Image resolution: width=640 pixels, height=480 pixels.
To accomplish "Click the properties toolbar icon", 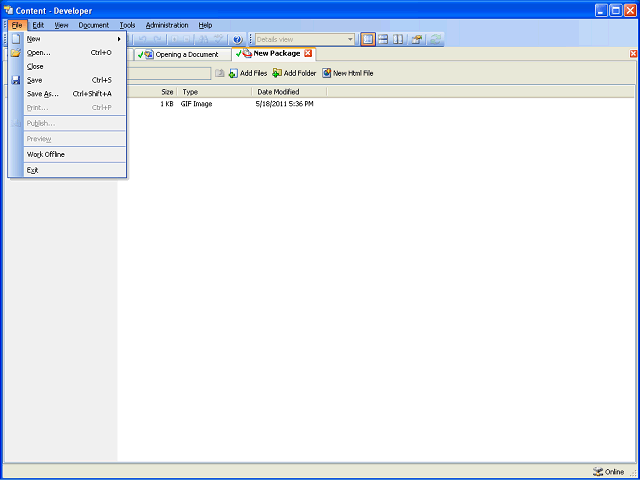I will coord(416,40).
